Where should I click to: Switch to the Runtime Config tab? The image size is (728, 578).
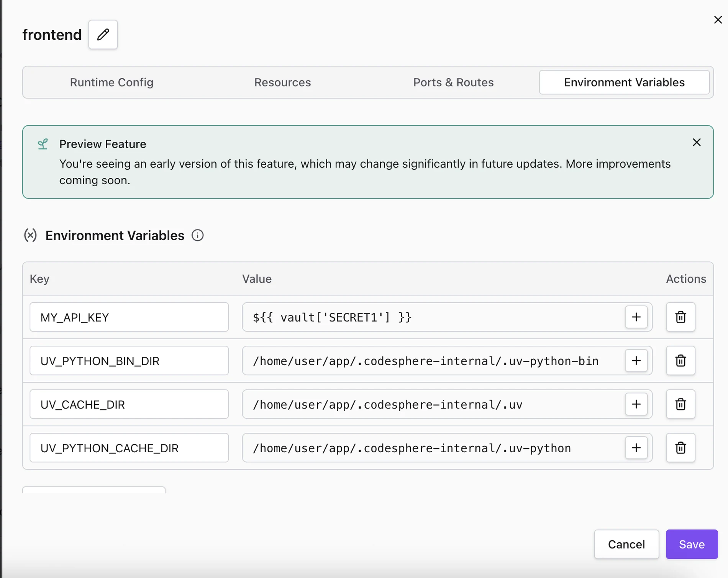(x=111, y=82)
